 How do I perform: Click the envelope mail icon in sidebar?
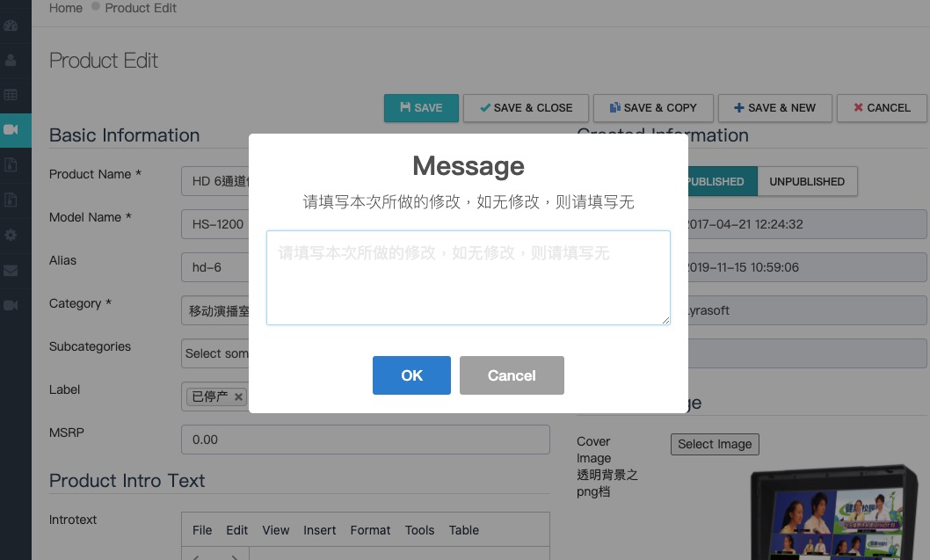pos(11,271)
